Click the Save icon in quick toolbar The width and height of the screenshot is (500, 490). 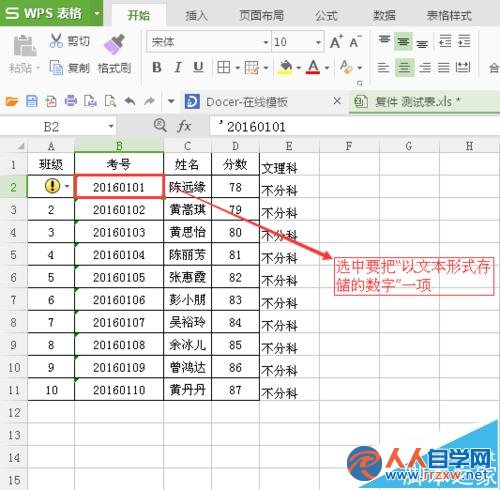(x=32, y=101)
